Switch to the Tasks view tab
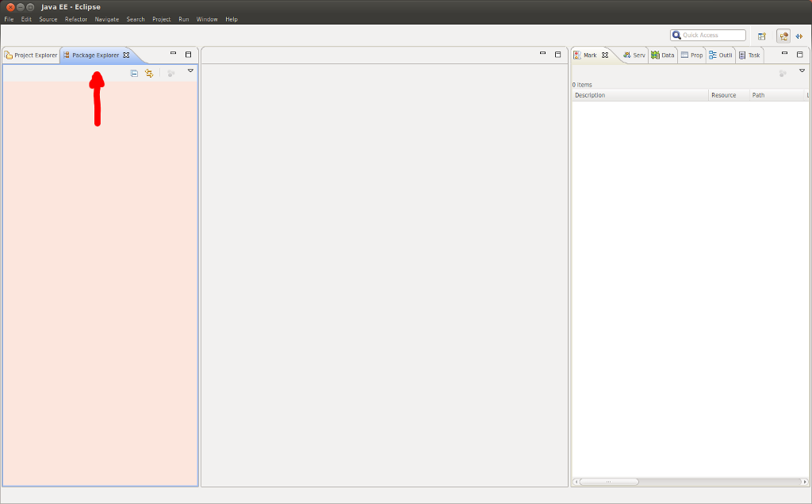812x504 pixels. tap(749, 55)
